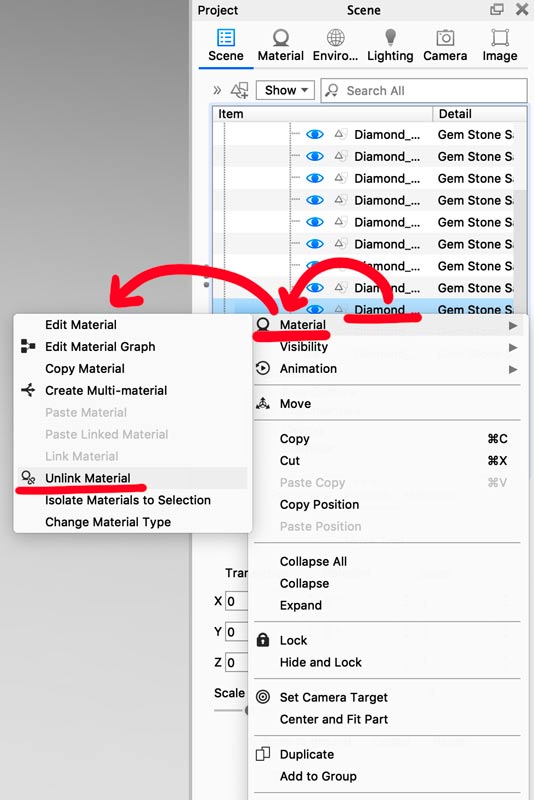
Task: Toggle eye of first Diamond row under Item header
Action: point(315,135)
